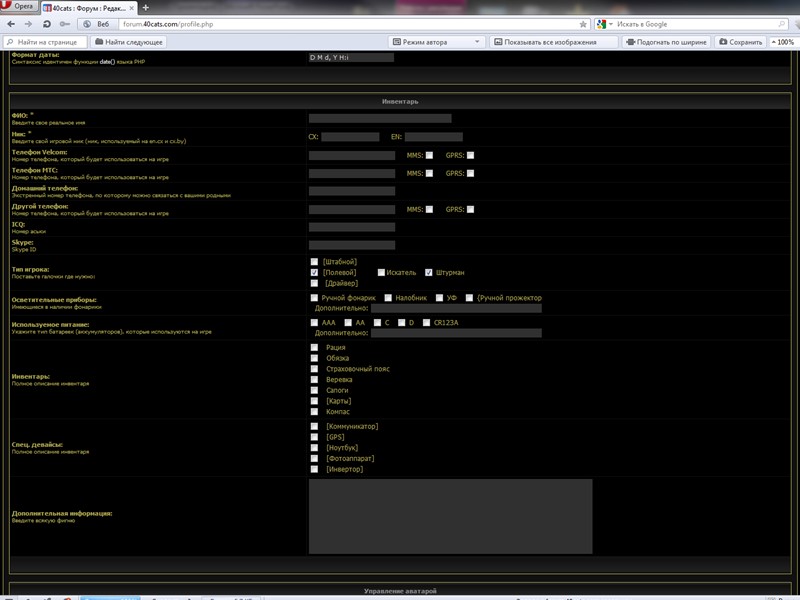Screen dimensions: 800x600
Task: Click the Сохранить button
Action: (740, 42)
